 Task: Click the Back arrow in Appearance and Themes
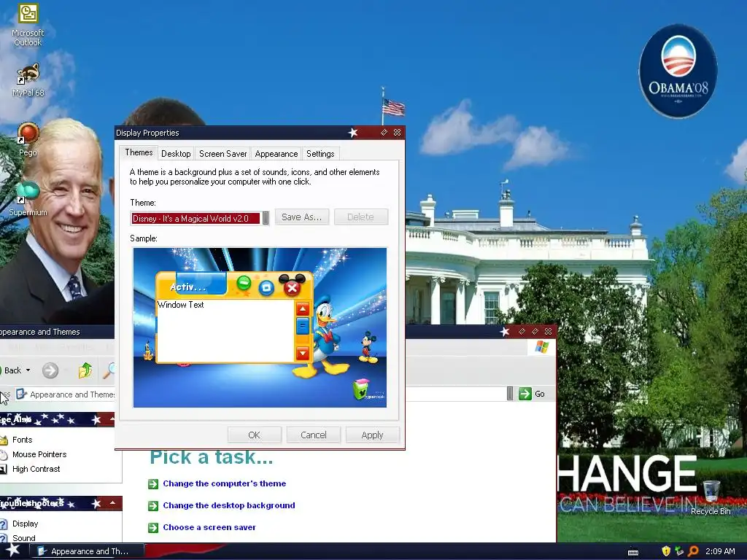pyautogui.click(x=10, y=370)
